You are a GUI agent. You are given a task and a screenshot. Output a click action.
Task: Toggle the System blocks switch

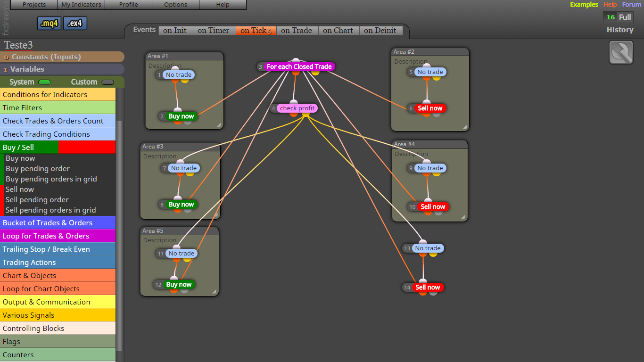44,82
